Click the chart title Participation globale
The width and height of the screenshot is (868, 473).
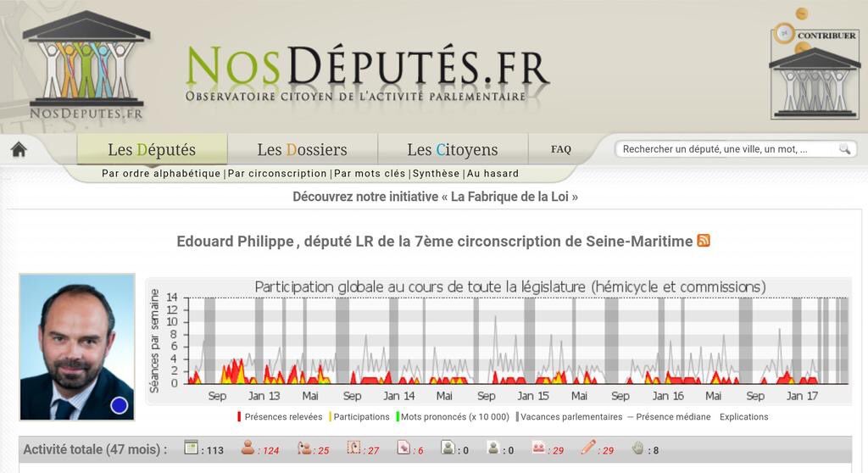[x=510, y=287]
